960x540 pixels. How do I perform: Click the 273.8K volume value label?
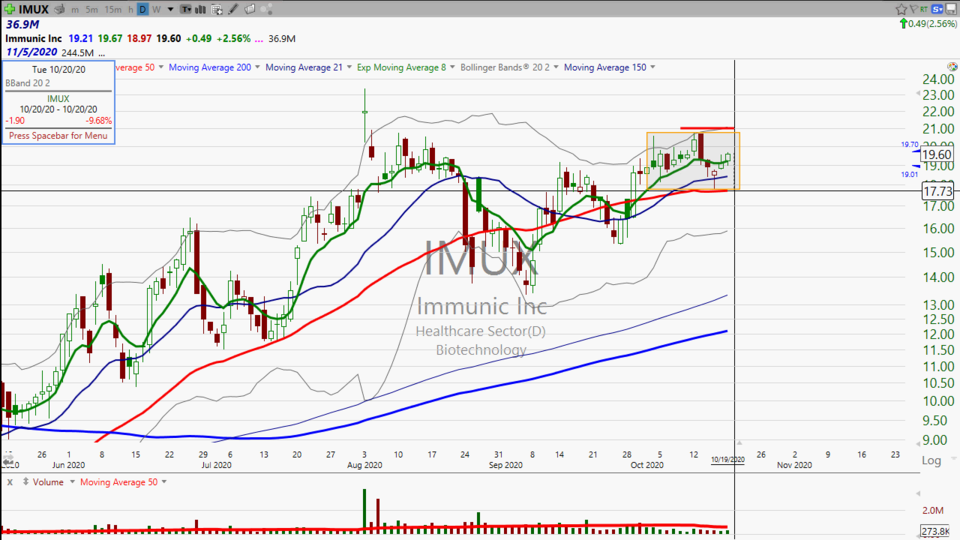936,531
